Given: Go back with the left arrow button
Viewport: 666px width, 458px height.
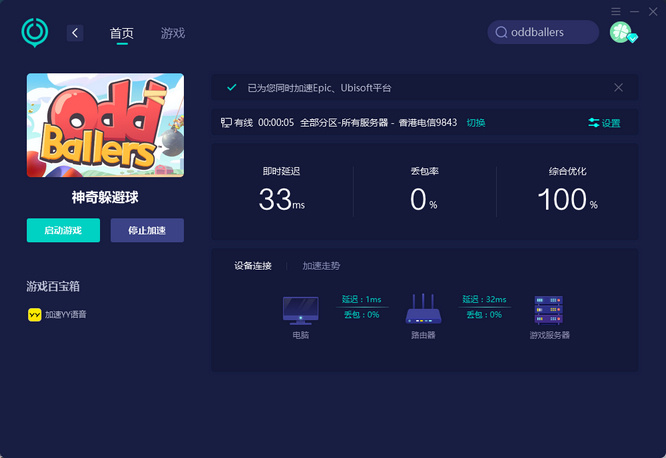Looking at the screenshot, I should coord(75,33).
